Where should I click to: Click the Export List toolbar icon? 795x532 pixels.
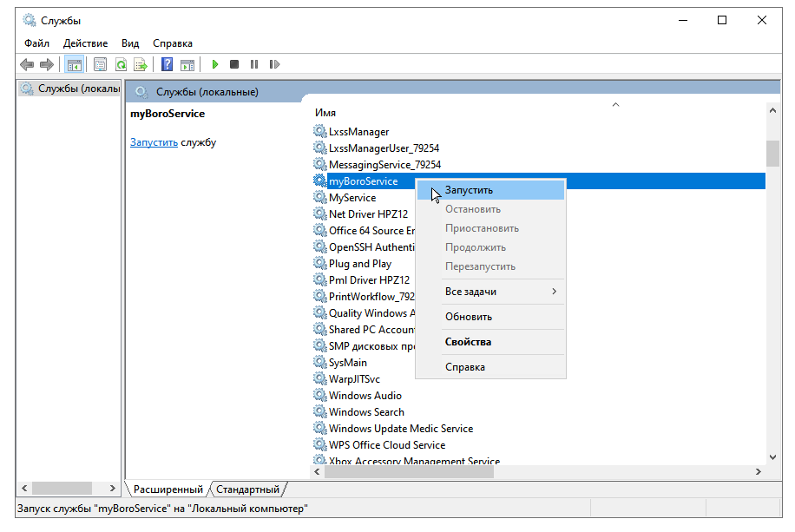[x=140, y=64]
